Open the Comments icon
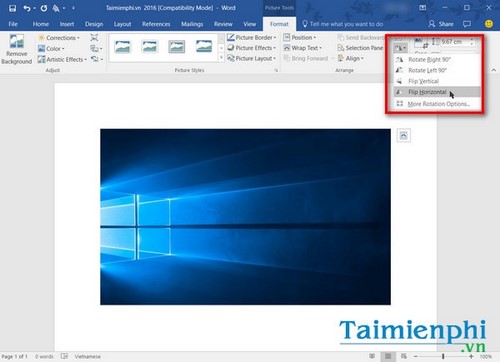Image resolution: width=500 pixels, height=362 pixels. click(467, 24)
